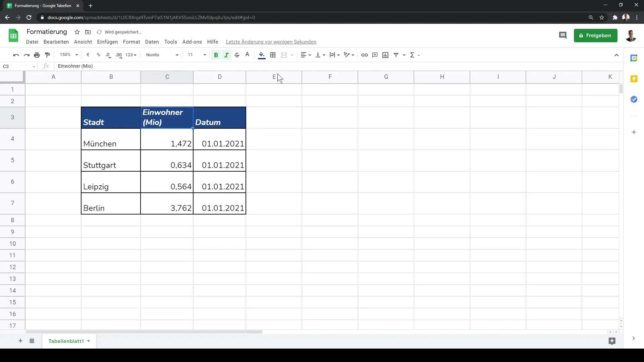
Task: Toggle the currency Euro format icon
Action: (x=88, y=55)
